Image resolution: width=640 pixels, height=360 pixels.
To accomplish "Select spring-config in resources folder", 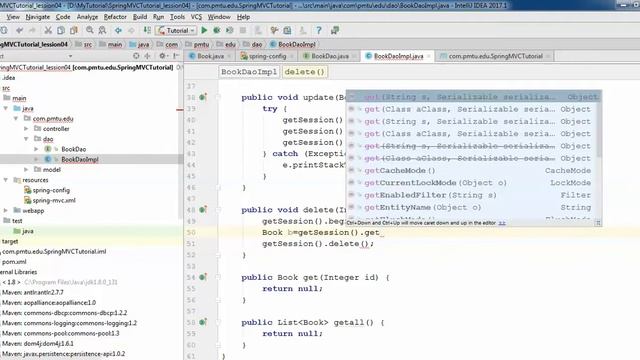I will pyautogui.click(x=51, y=190).
